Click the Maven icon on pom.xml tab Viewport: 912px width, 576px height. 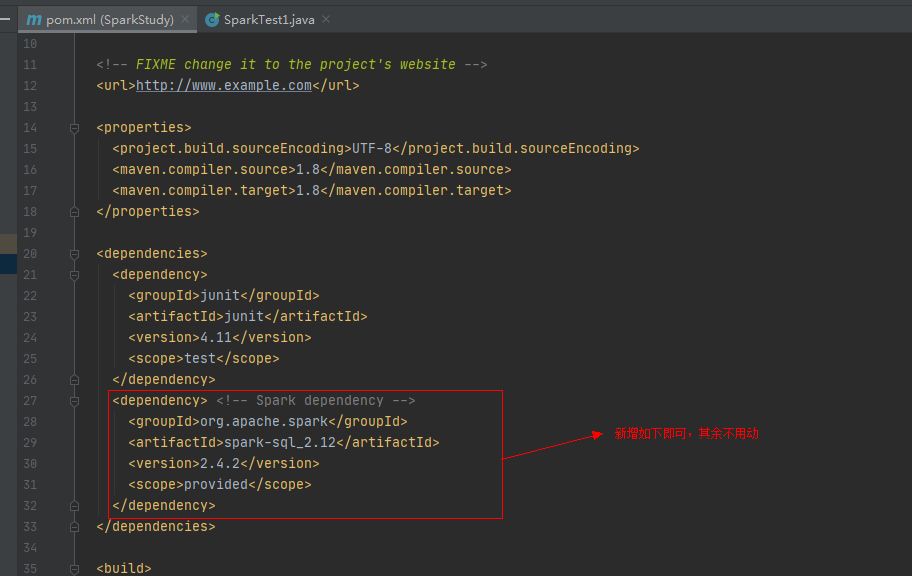34,20
